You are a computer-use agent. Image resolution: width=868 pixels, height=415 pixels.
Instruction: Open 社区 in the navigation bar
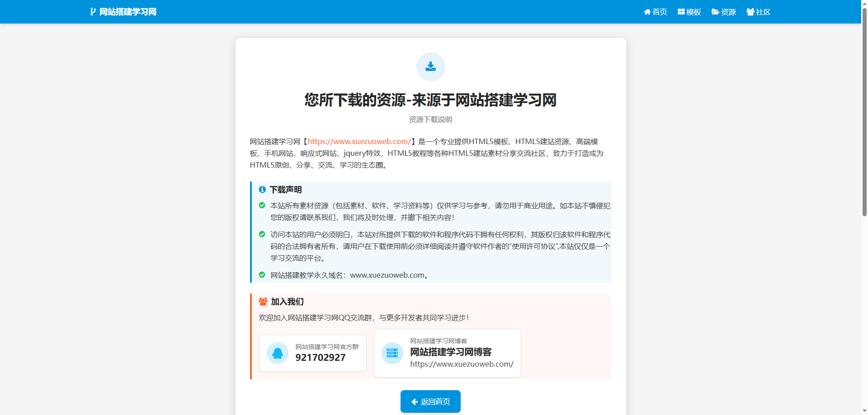[759, 12]
